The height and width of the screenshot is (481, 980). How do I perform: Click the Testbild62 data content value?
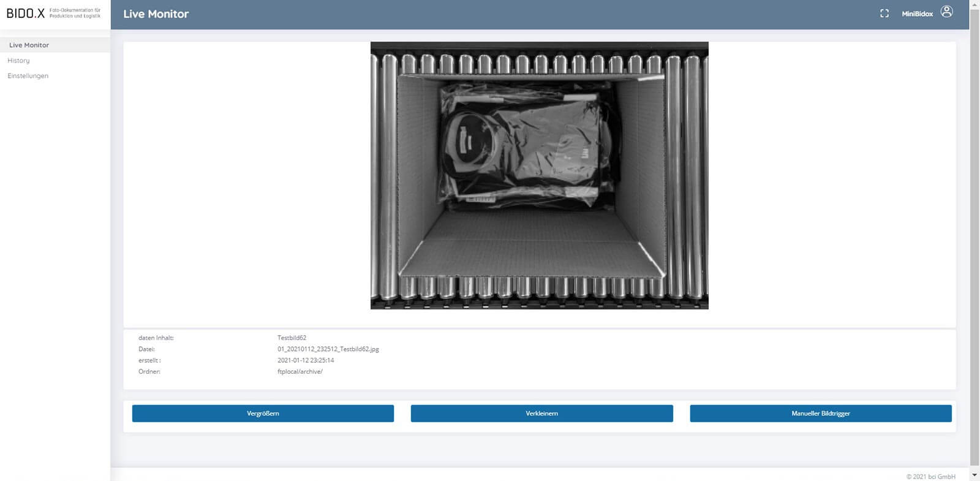pos(292,338)
